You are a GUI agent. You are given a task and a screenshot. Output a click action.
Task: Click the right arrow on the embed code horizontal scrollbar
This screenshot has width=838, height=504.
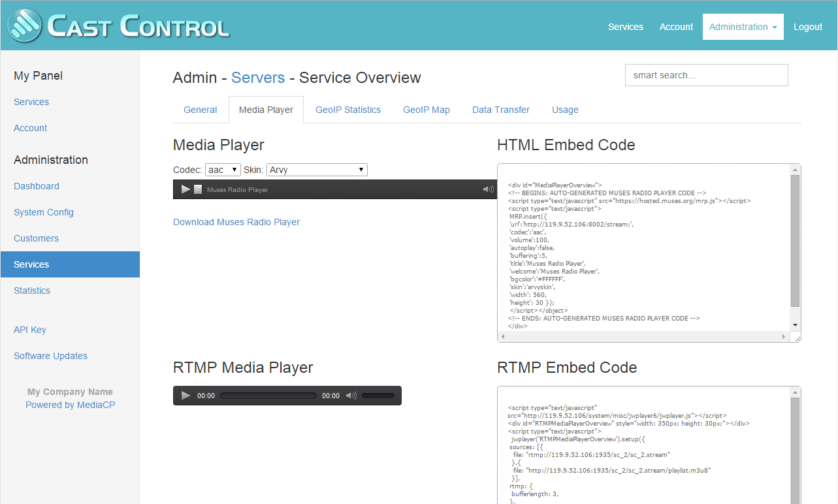click(x=784, y=336)
